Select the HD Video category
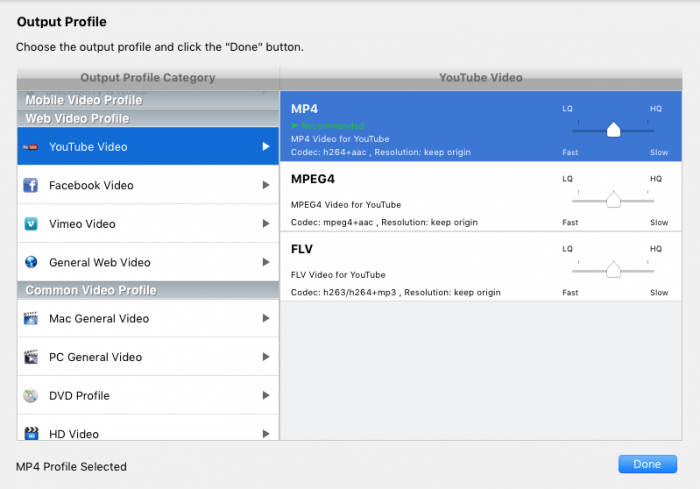Screen dimensions: 700x489 point(148,428)
